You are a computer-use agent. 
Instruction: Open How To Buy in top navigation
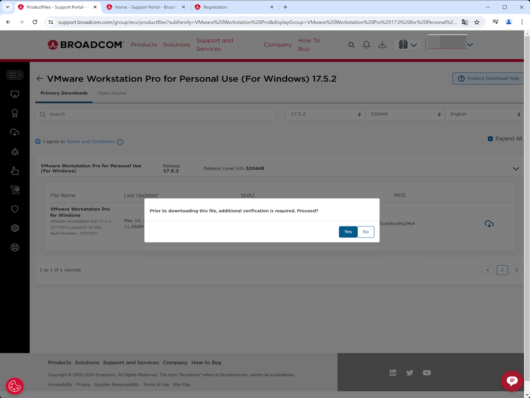[x=309, y=45]
